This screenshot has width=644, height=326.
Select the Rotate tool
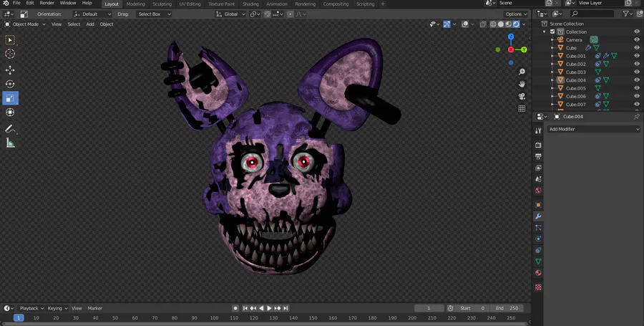click(10, 84)
